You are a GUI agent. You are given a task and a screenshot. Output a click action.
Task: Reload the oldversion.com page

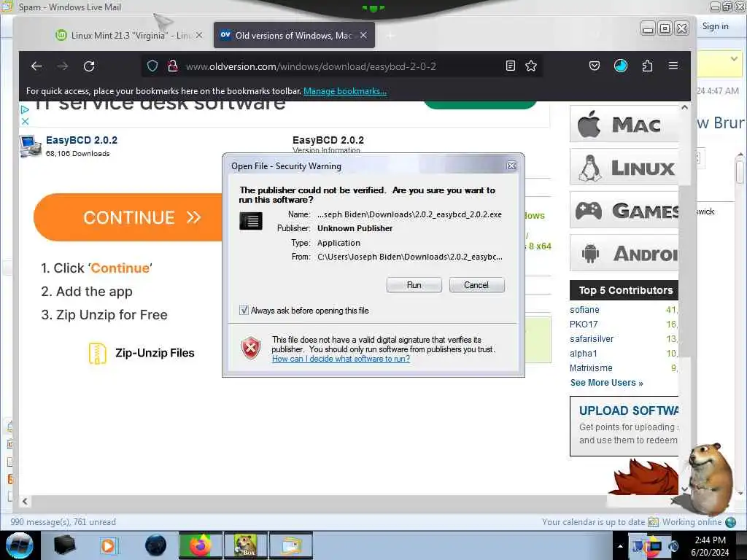tap(89, 66)
